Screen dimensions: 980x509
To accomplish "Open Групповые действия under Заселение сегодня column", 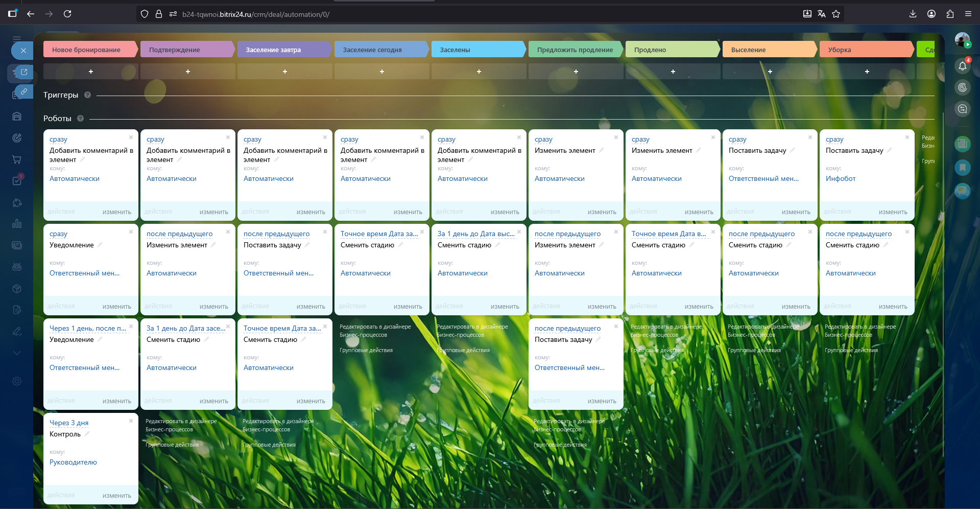I will [x=366, y=350].
